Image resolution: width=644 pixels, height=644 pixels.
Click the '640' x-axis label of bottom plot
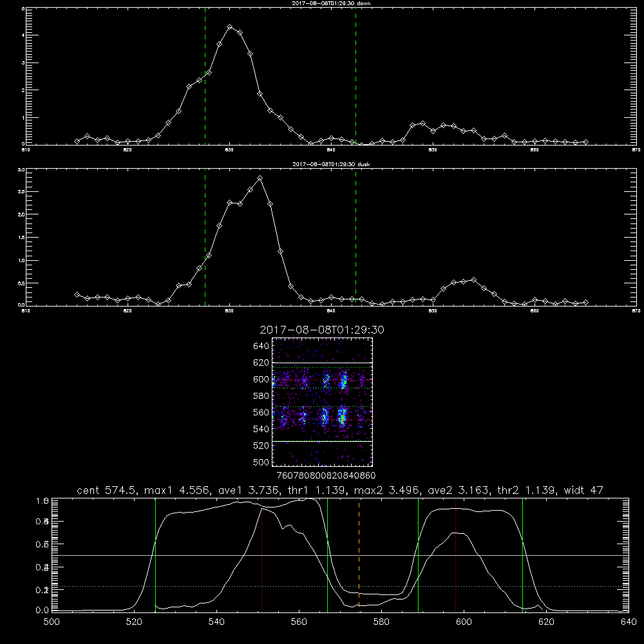[629, 622]
